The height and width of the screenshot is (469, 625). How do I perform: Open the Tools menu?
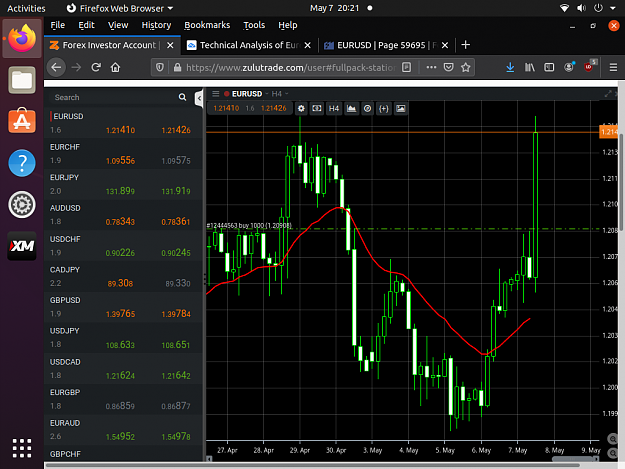254,25
